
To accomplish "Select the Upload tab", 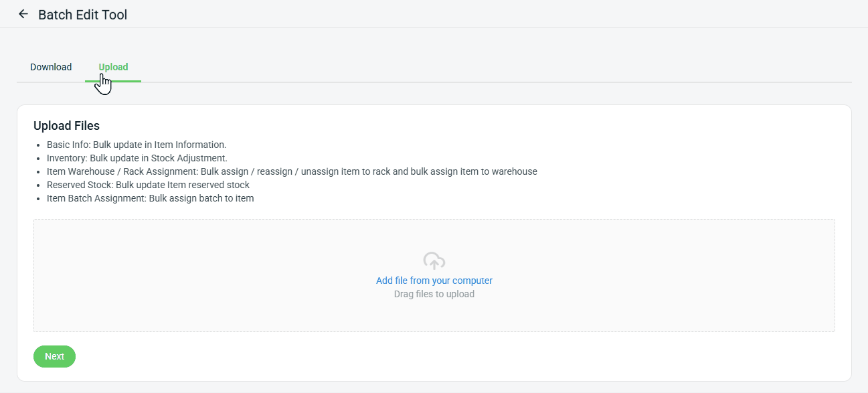I will point(113,67).
